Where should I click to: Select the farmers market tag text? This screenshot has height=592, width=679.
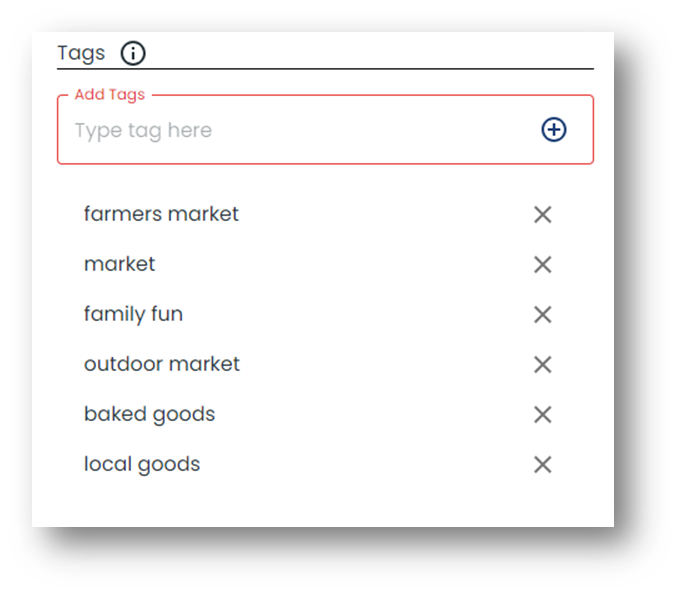(x=161, y=214)
